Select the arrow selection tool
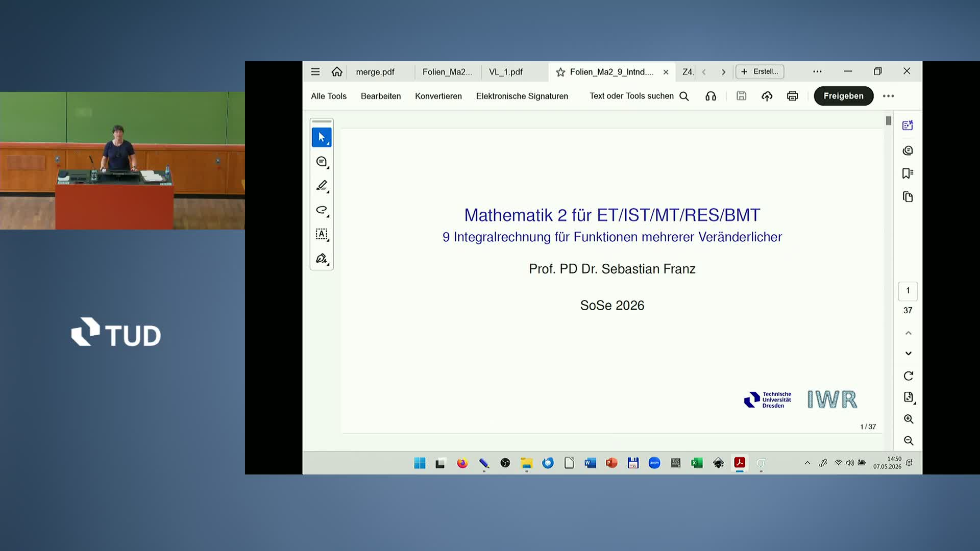Viewport: 980px width, 551px height. click(322, 137)
